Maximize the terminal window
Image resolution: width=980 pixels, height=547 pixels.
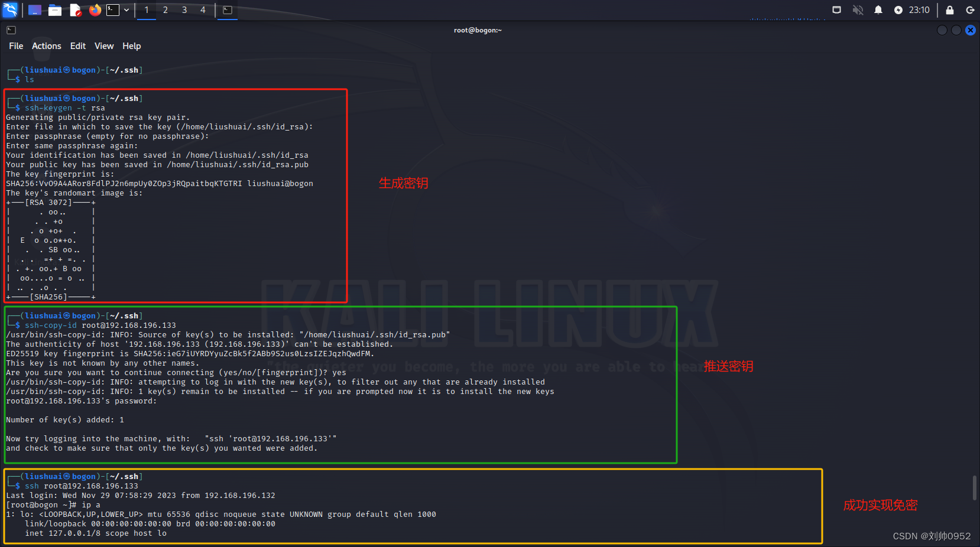(956, 30)
